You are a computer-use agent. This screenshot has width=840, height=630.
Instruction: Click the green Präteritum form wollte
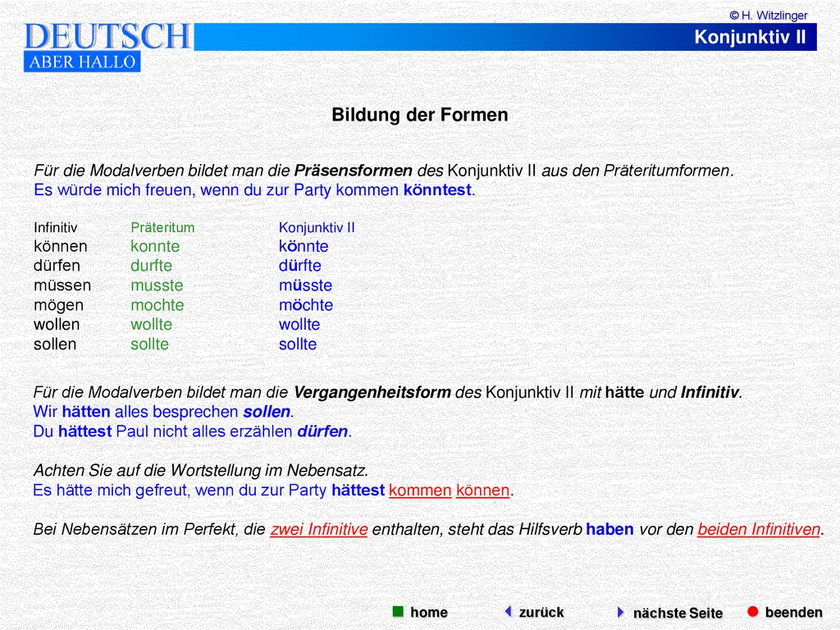click(x=152, y=325)
